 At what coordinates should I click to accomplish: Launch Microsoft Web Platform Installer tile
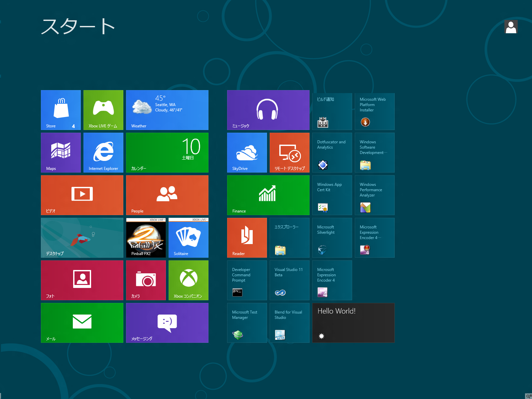[x=375, y=111]
